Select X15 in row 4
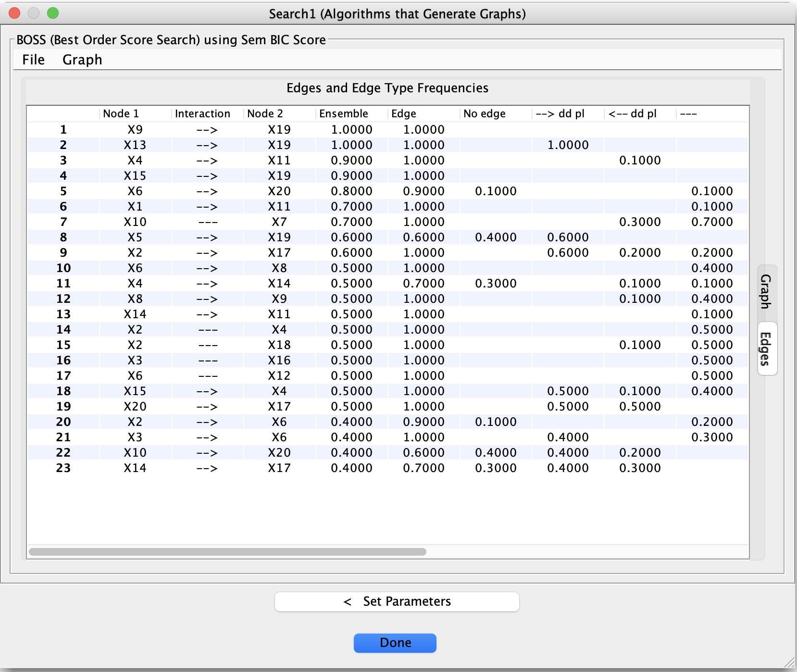Viewport: 797px width, 672px height. [x=135, y=175]
